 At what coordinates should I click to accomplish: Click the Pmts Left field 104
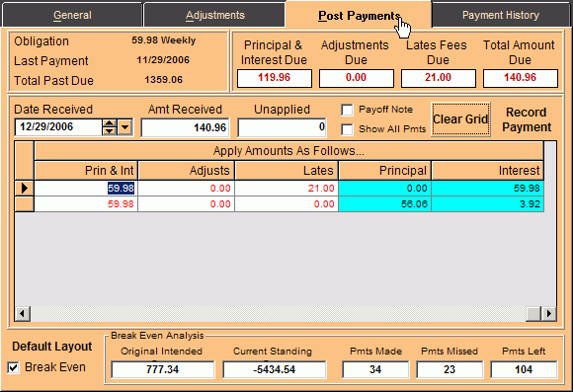[524, 369]
